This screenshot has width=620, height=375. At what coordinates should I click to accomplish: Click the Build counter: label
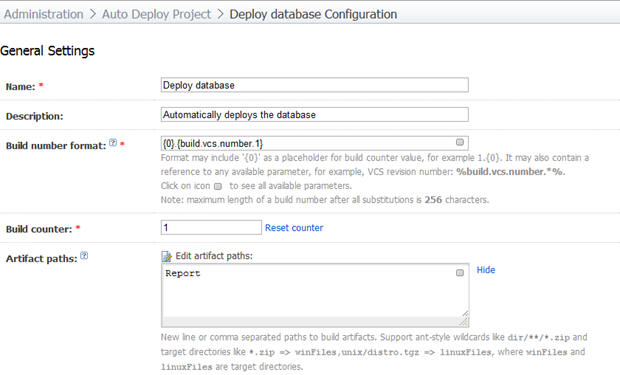coord(39,229)
